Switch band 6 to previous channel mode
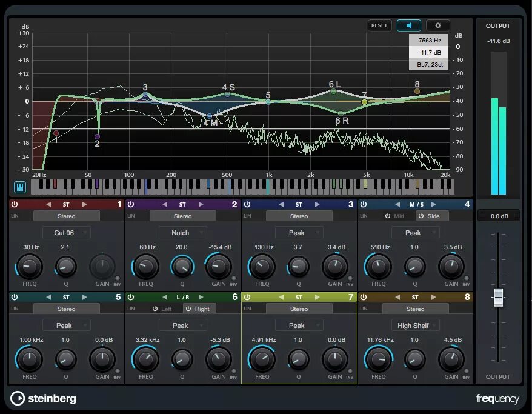Image resolution: width=532 pixels, height=414 pixels. (165, 297)
